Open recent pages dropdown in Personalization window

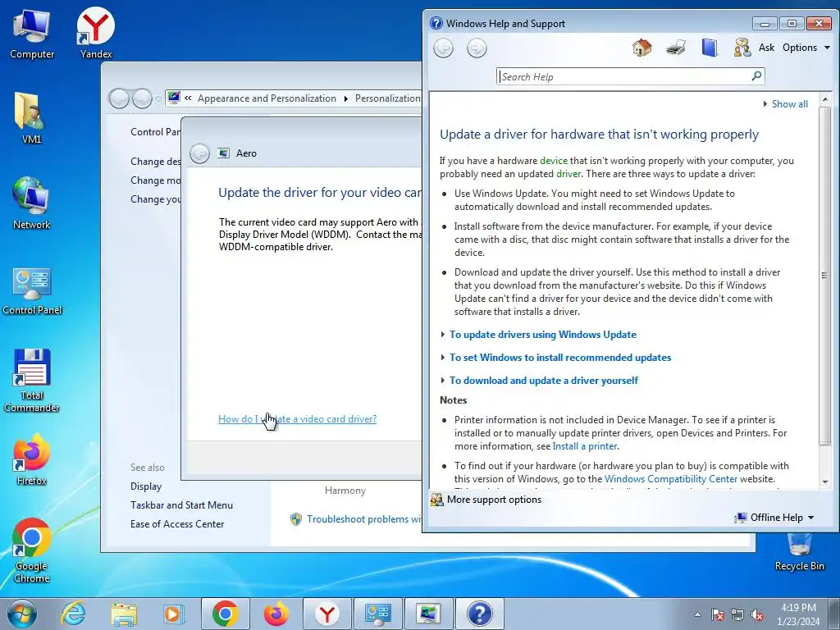pyautogui.click(x=158, y=98)
